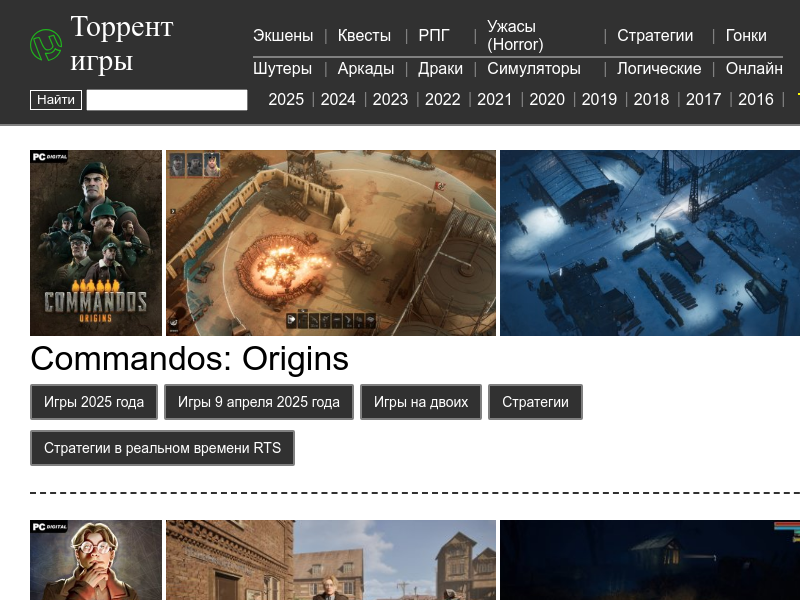Browse the Шутеры category
This screenshot has height=600, width=800.
(283, 68)
